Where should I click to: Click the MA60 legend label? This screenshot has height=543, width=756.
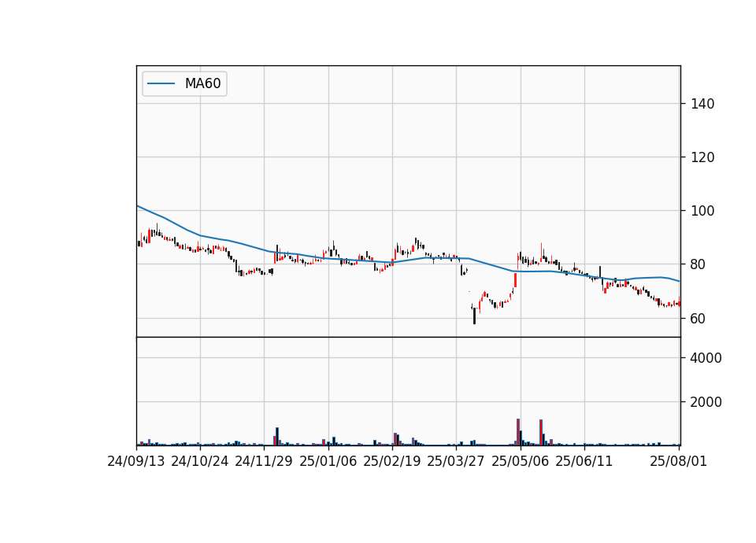[x=202, y=83]
